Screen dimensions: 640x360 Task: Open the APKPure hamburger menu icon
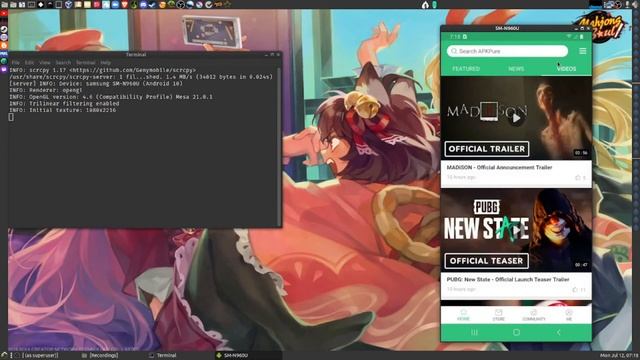(582, 51)
